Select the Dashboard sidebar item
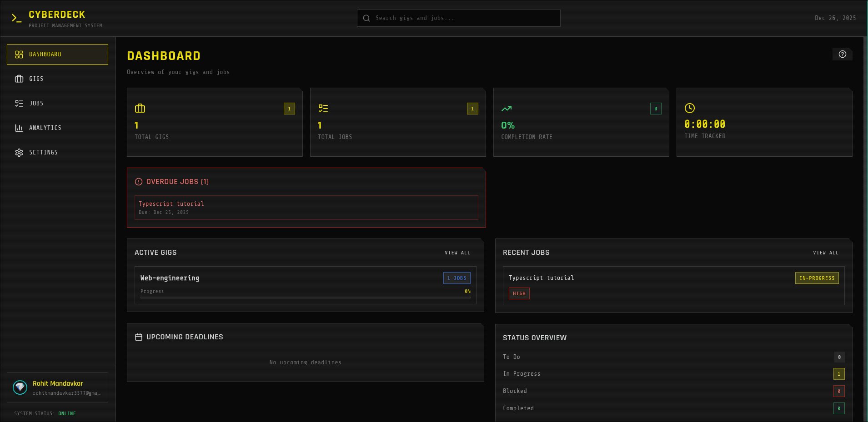 (x=57, y=55)
